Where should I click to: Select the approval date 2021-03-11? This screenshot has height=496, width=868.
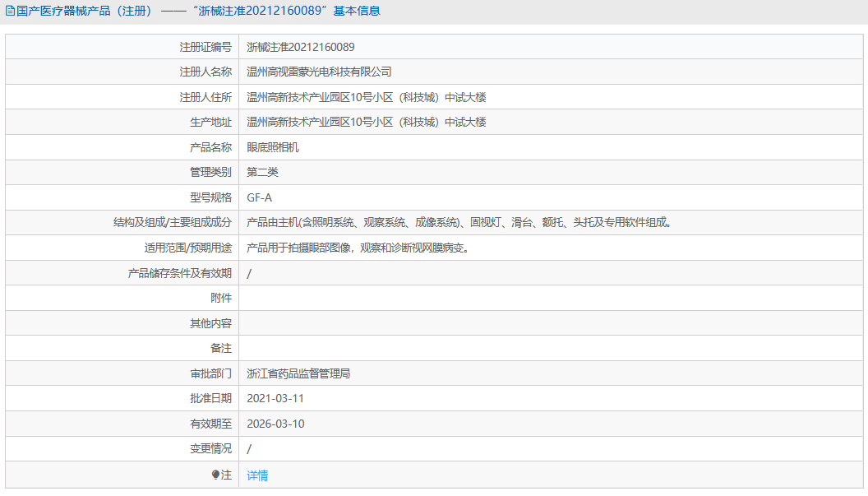pos(275,398)
